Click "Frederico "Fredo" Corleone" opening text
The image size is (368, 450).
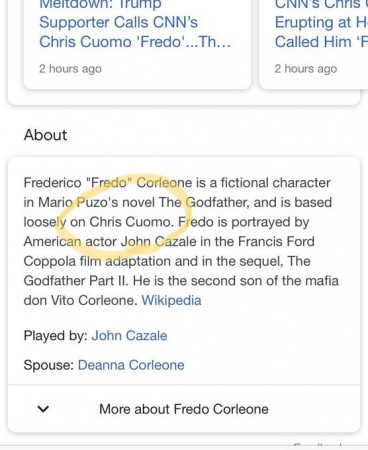click(108, 183)
